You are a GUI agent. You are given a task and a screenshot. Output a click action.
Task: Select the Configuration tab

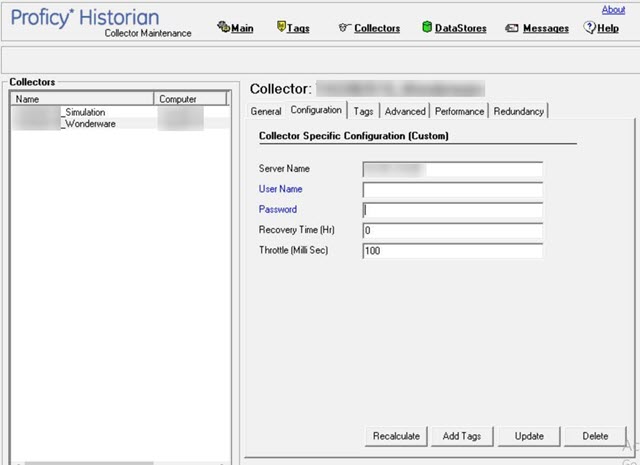316,110
